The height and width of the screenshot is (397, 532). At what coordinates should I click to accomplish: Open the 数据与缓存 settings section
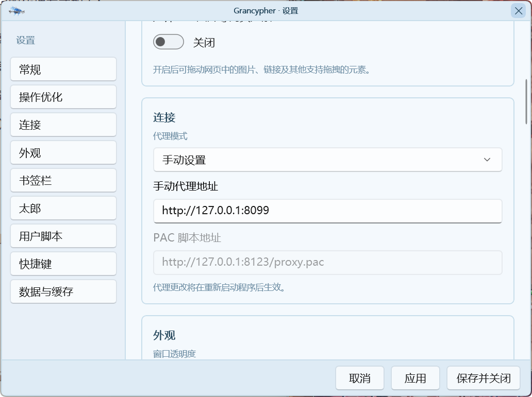(x=63, y=291)
